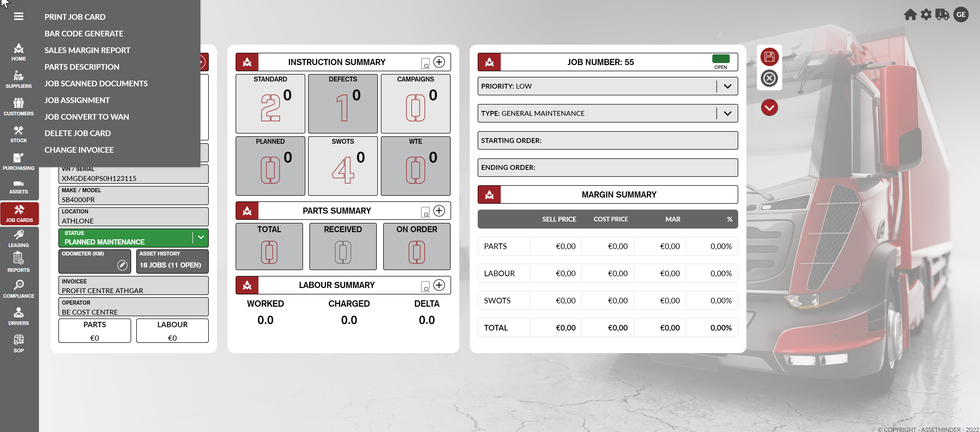Image resolution: width=980 pixels, height=432 pixels.
Task: Open the Type: General Maintenance dropdown
Action: click(727, 114)
